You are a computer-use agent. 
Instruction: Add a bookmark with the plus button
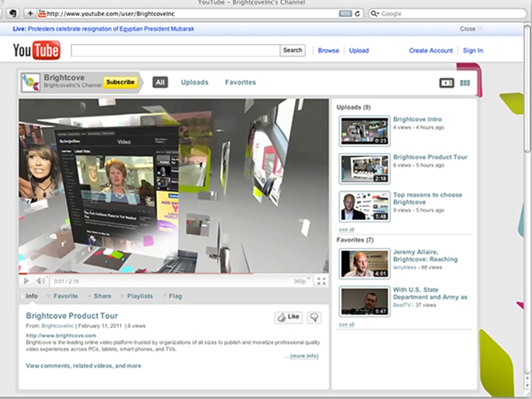[x=30, y=13]
